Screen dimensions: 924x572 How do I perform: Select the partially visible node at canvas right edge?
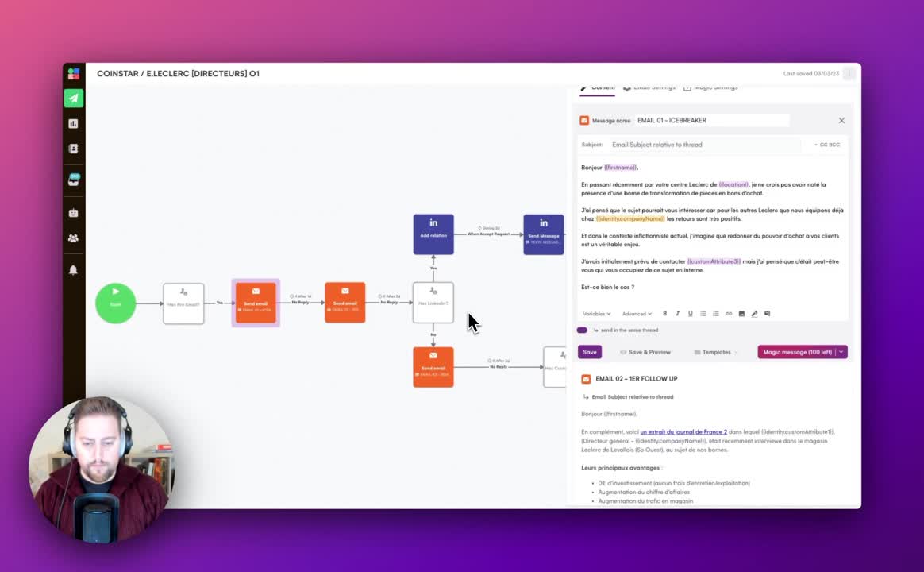click(555, 367)
